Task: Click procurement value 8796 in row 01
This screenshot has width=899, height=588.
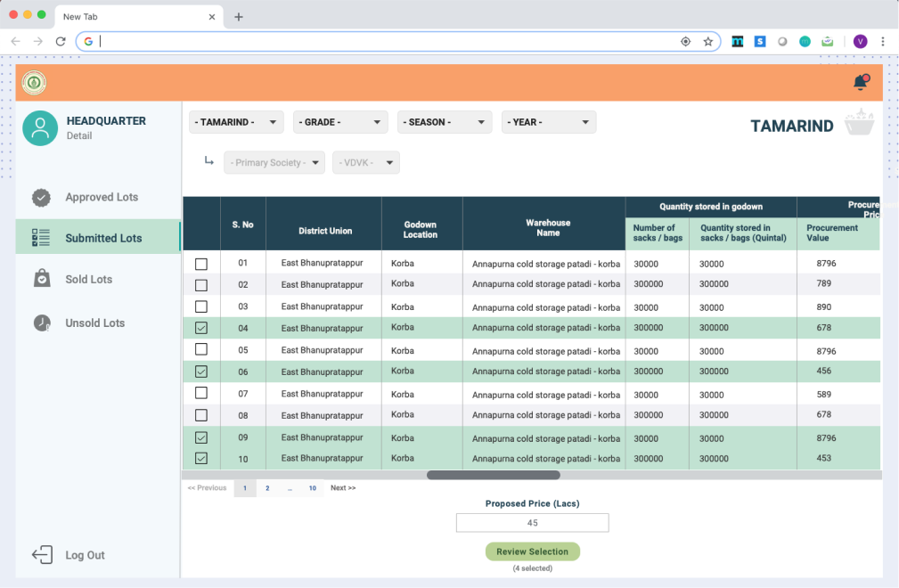Action: (x=826, y=263)
